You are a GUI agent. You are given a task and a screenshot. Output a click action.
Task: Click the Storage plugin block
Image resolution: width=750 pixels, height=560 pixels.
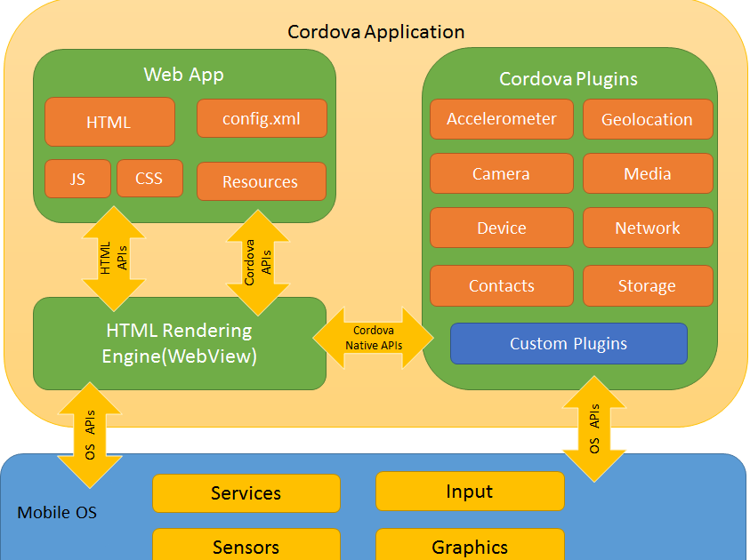[648, 285]
